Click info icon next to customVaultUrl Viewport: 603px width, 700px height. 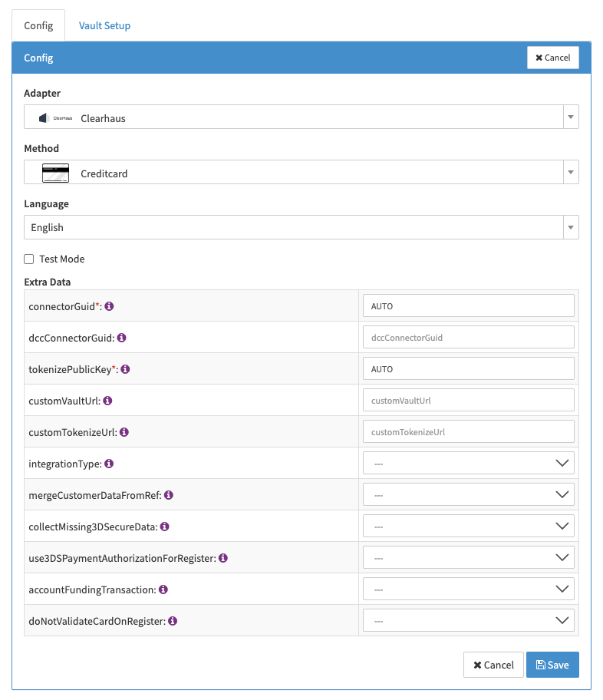coord(107,401)
